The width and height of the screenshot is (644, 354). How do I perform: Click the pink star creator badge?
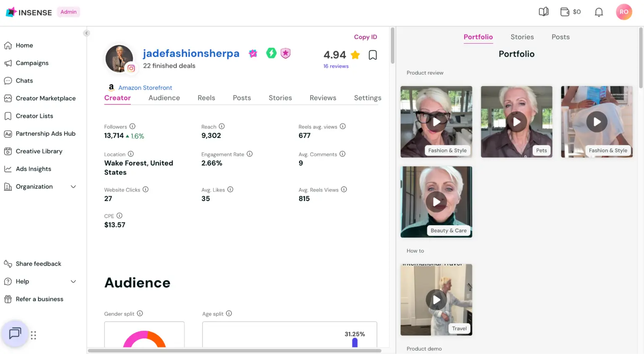pyautogui.click(x=253, y=54)
